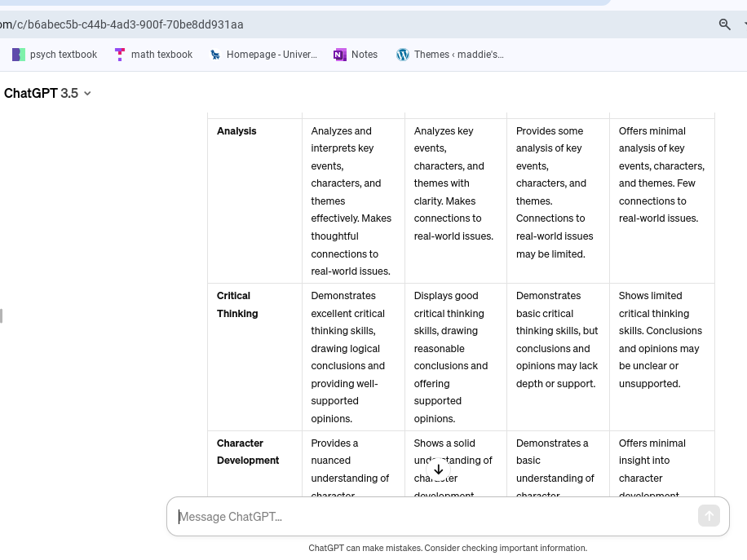
Task: Click the 'ChatGPT can make mistakes' disclaimer text
Action: point(448,548)
